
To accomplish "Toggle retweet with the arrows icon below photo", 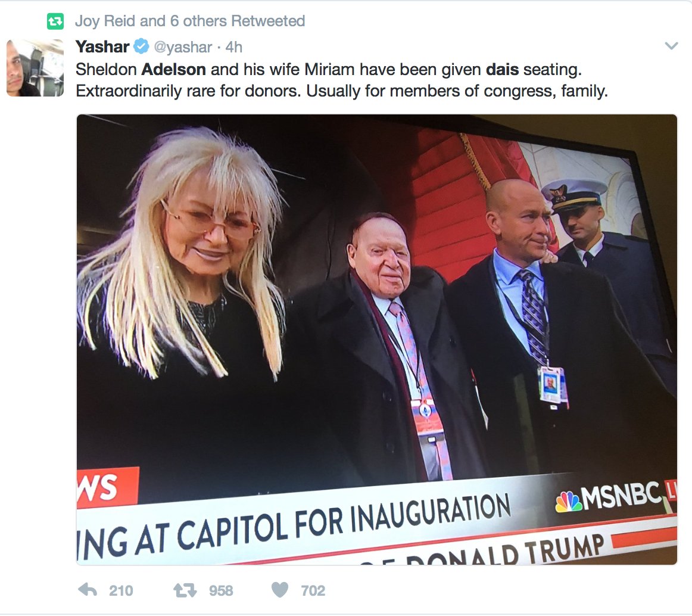I will pyautogui.click(x=185, y=590).
